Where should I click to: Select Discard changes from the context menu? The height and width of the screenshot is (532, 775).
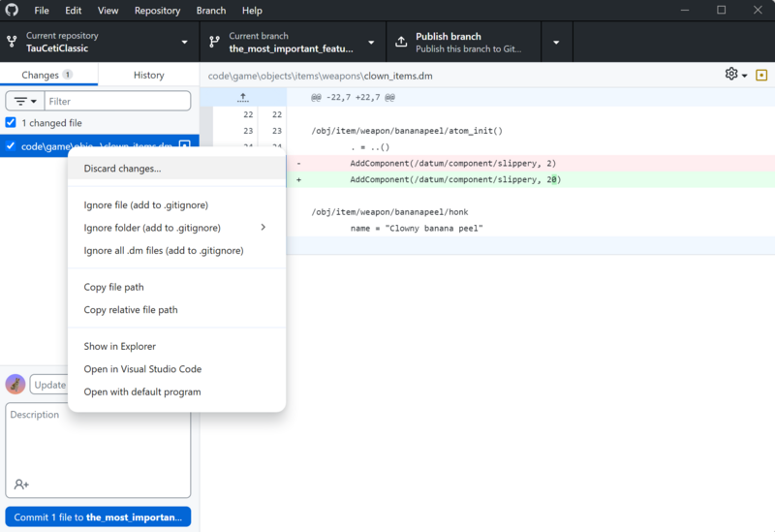click(123, 169)
